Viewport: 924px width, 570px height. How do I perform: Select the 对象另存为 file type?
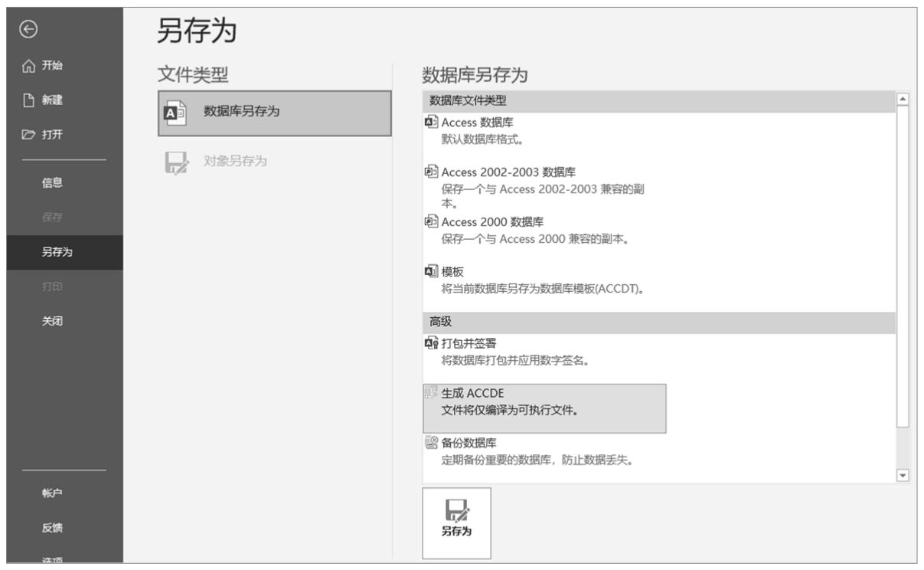coord(275,162)
